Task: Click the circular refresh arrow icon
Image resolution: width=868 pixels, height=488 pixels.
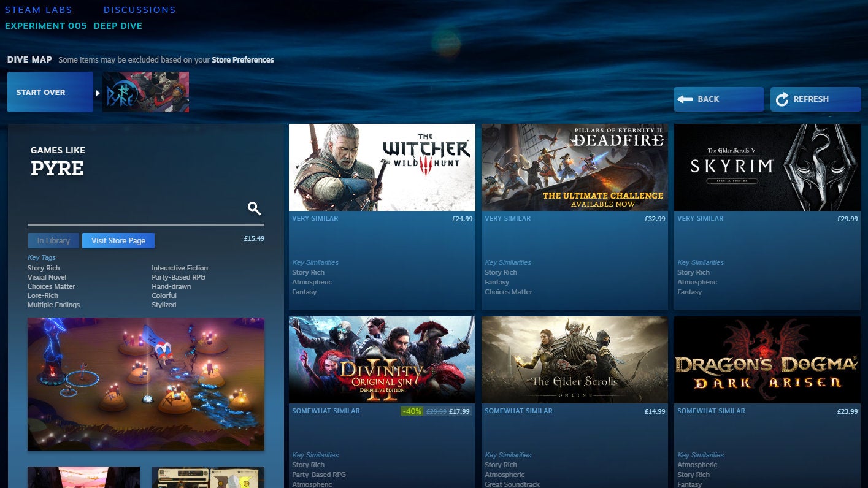Action: click(782, 99)
